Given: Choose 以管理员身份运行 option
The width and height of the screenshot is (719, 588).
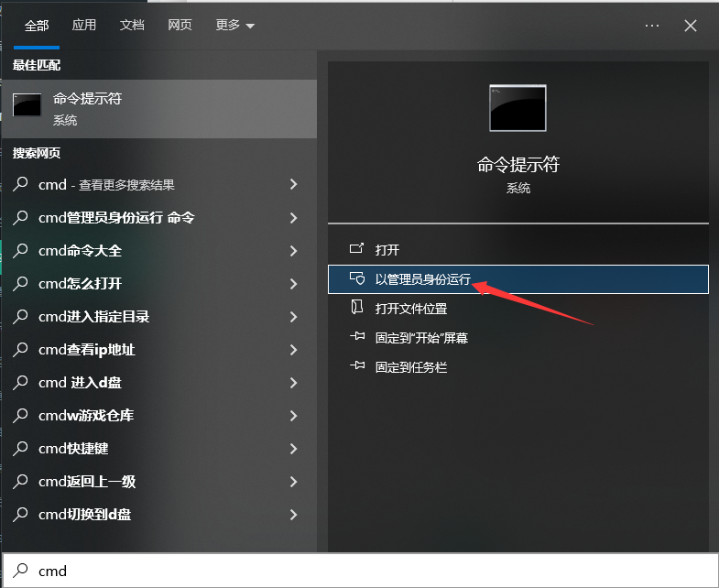Looking at the screenshot, I should [x=423, y=279].
